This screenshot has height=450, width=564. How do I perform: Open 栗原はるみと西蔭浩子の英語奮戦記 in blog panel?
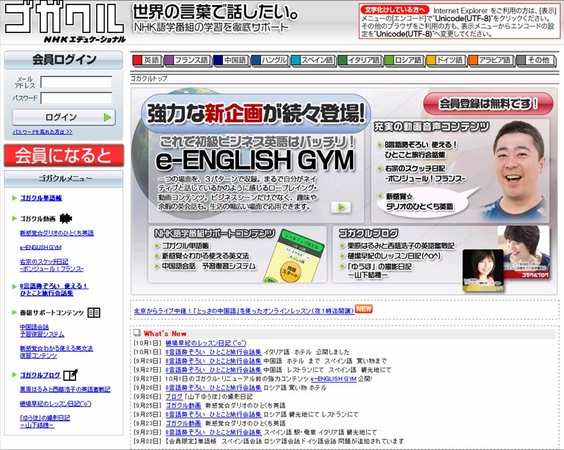401,246
